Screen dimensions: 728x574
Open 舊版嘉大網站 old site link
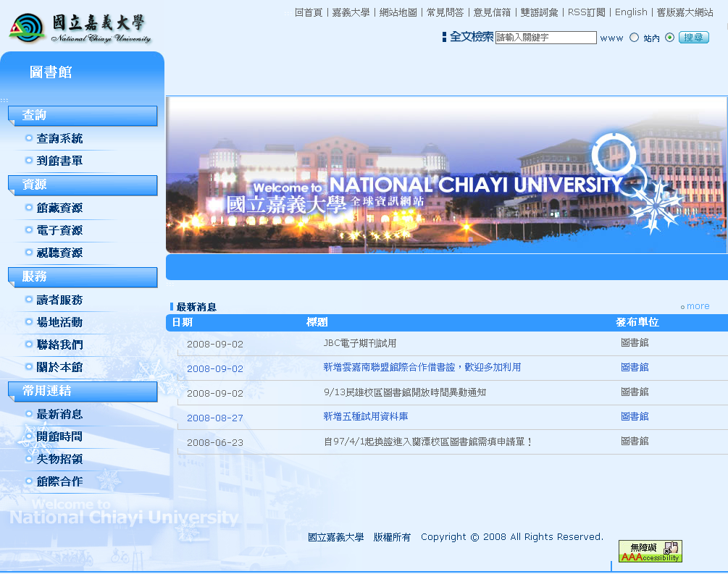tap(685, 12)
